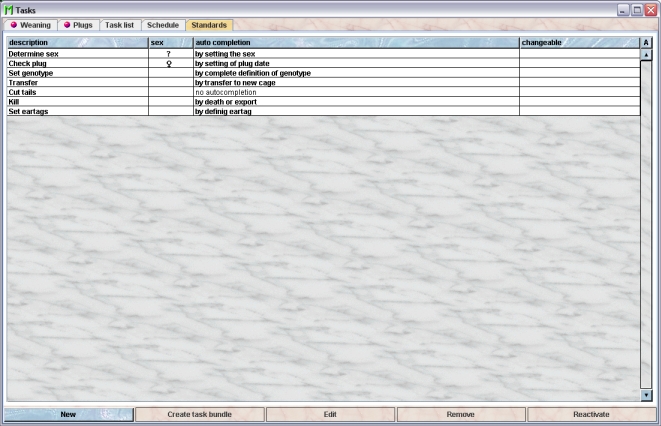Click scrollbar up arrow
661x426 pixels.
[x=646, y=55]
